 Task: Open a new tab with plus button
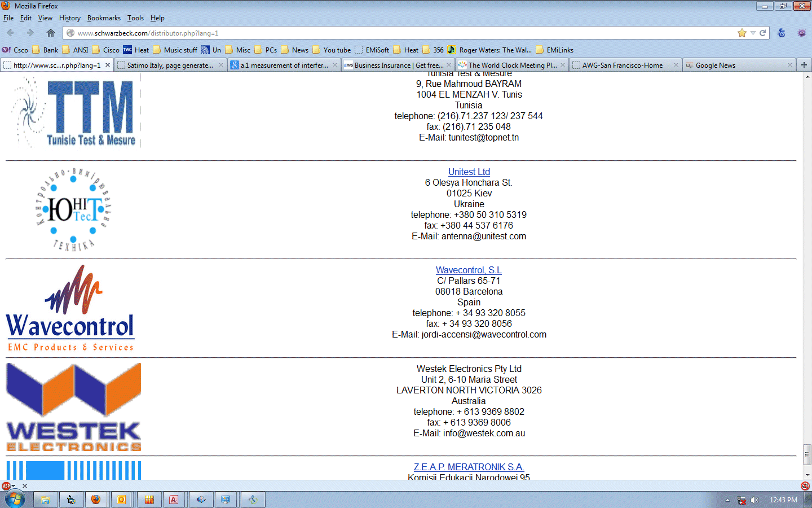click(804, 65)
